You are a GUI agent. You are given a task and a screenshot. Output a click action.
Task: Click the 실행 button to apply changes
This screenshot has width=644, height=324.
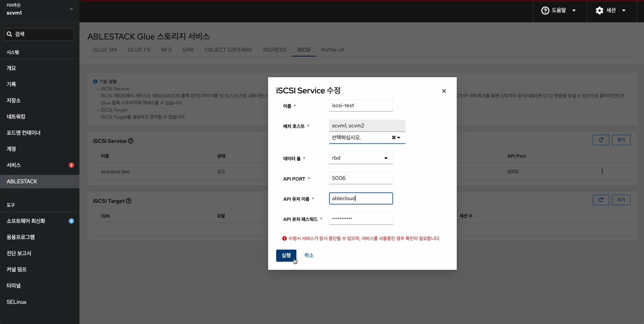(x=286, y=255)
